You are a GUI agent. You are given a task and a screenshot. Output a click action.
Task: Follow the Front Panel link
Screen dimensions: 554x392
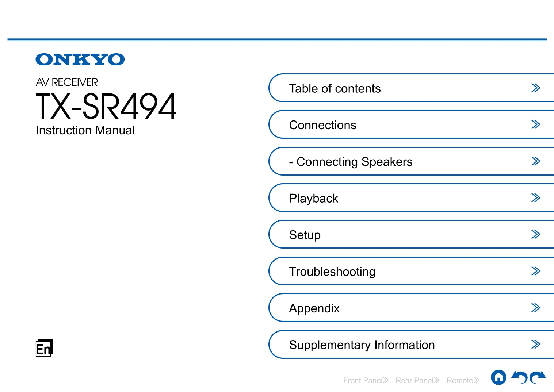[x=366, y=380]
